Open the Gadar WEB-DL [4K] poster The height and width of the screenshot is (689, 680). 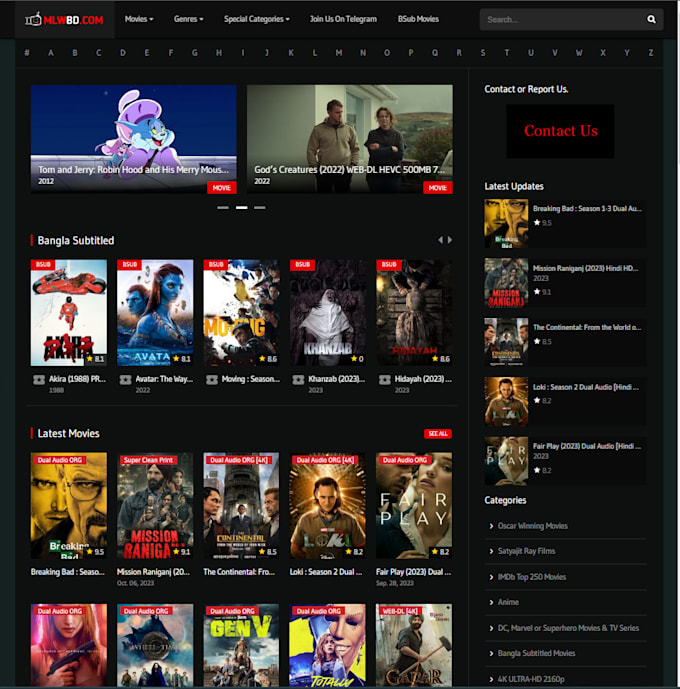click(414, 645)
